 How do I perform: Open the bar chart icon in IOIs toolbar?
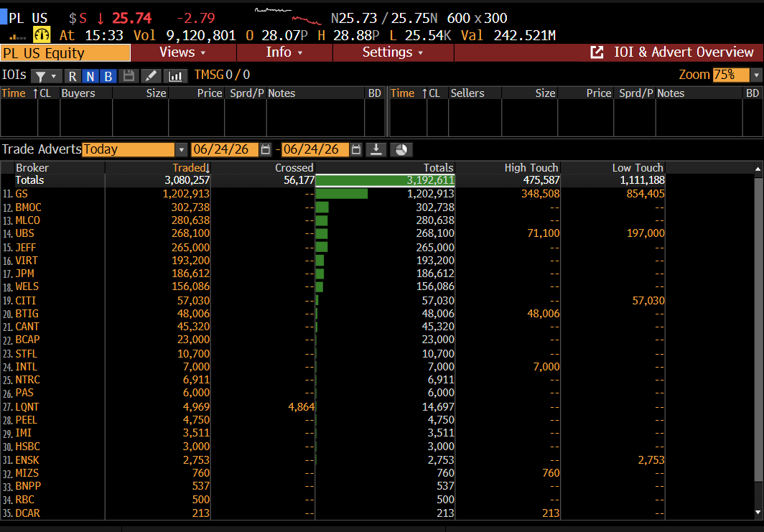[x=175, y=76]
